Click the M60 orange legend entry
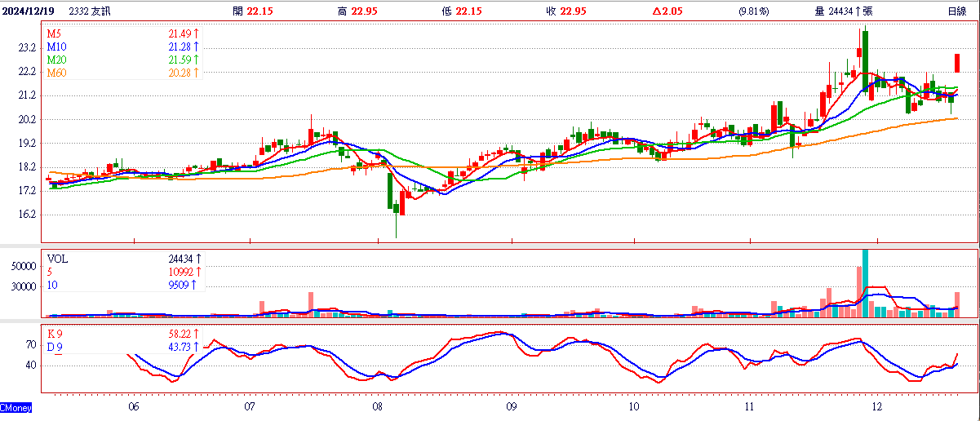The height and width of the screenshot is (421, 980). click(x=56, y=73)
